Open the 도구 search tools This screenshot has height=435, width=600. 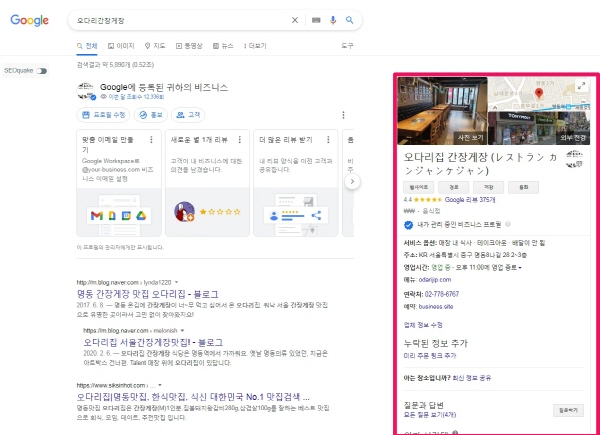point(347,46)
